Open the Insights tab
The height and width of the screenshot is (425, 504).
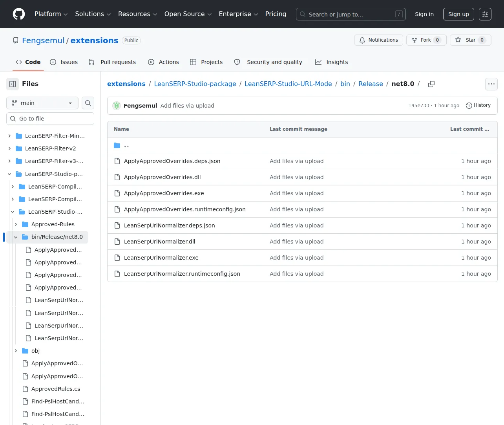pos(331,62)
